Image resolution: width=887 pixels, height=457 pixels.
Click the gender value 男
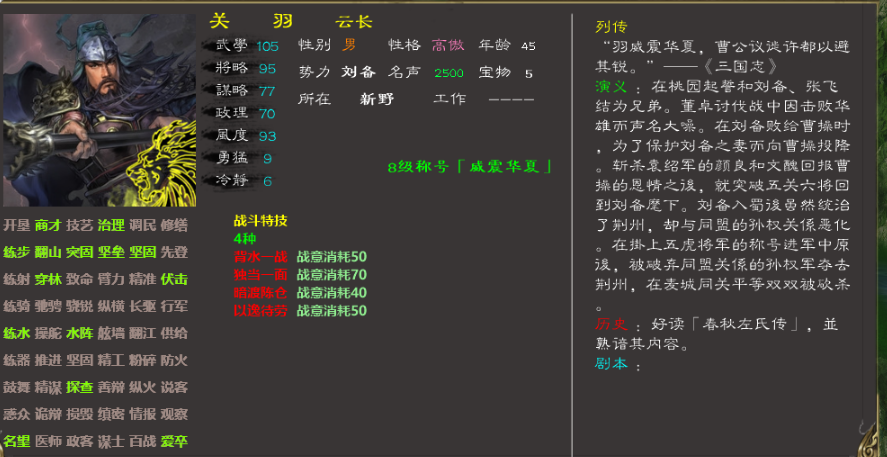click(350, 45)
